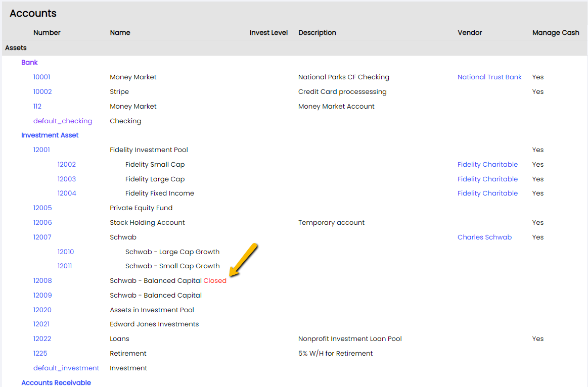The height and width of the screenshot is (387, 588).
Task: Open account number 12005
Action: click(42, 208)
